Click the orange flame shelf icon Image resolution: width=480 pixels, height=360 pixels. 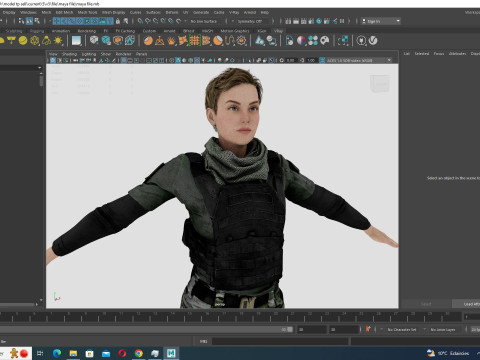pos(171,41)
